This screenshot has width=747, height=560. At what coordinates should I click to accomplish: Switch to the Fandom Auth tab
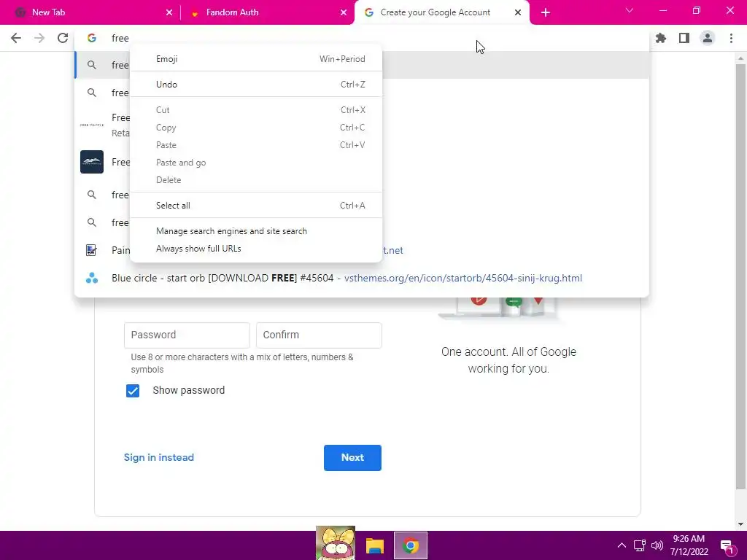click(x=267, y=12)
